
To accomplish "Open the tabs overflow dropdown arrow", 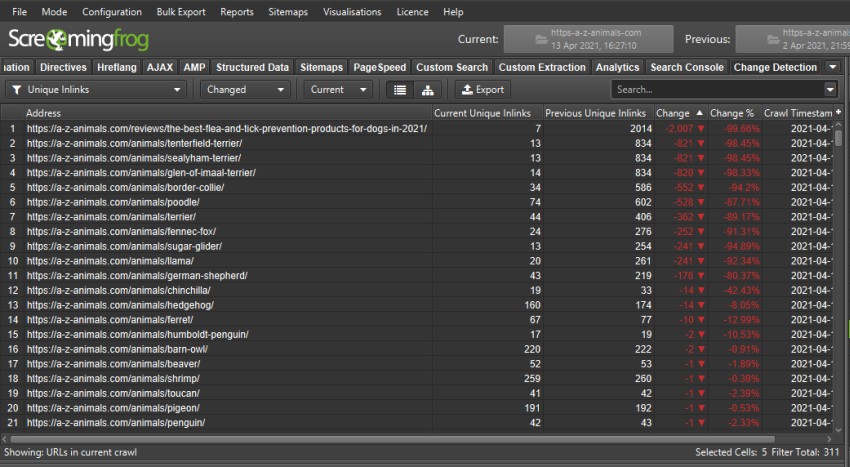I will (x=833, y=67).
